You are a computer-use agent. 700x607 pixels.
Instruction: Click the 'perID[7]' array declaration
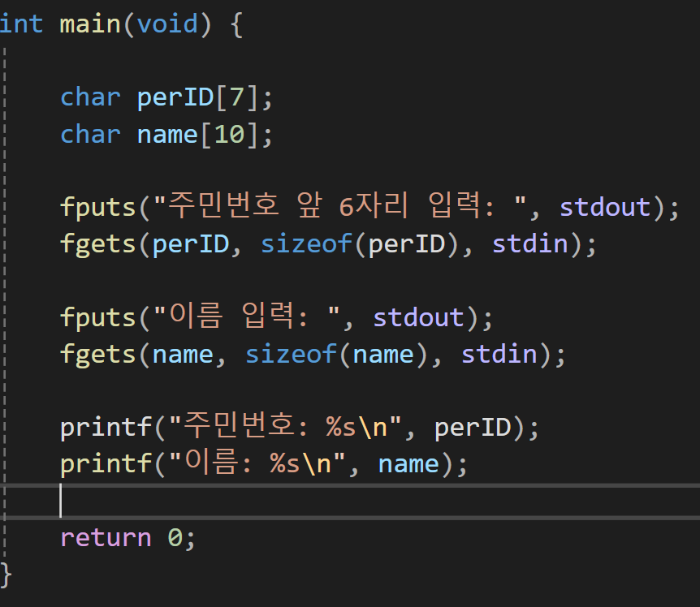[198, 97]
